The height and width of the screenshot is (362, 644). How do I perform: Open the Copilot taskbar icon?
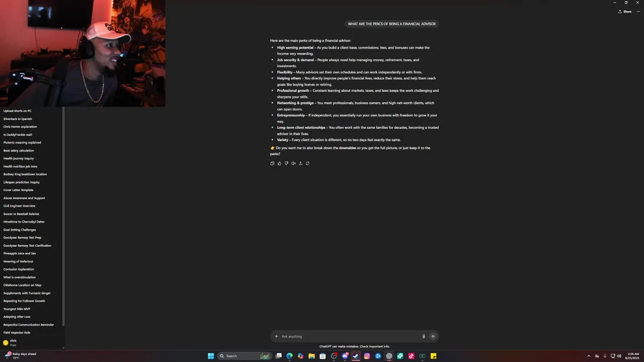point(300,356)
